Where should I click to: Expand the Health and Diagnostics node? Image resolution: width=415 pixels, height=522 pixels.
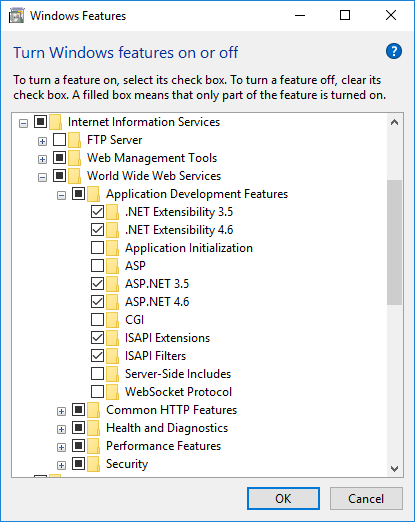(x=61, y=429)
